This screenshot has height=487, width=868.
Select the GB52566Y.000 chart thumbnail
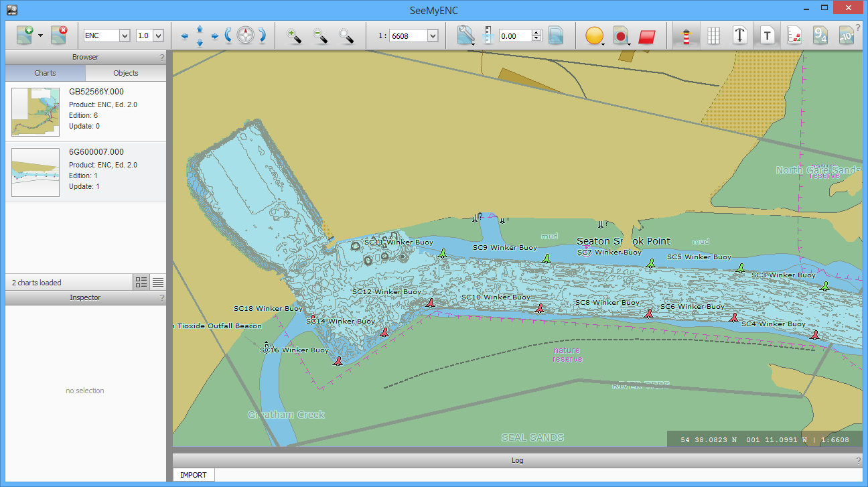point(35,112)
